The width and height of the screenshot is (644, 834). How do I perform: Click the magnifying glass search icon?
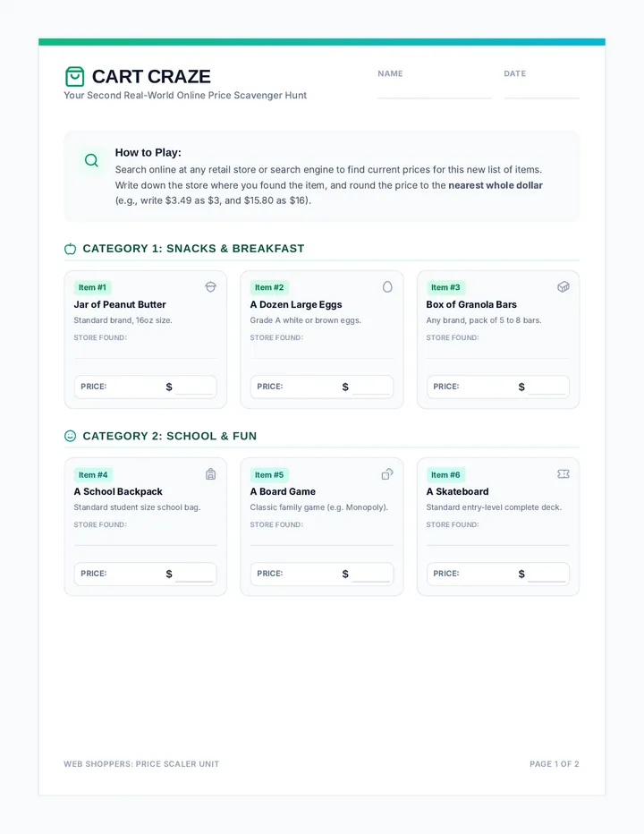coord(91,160)
